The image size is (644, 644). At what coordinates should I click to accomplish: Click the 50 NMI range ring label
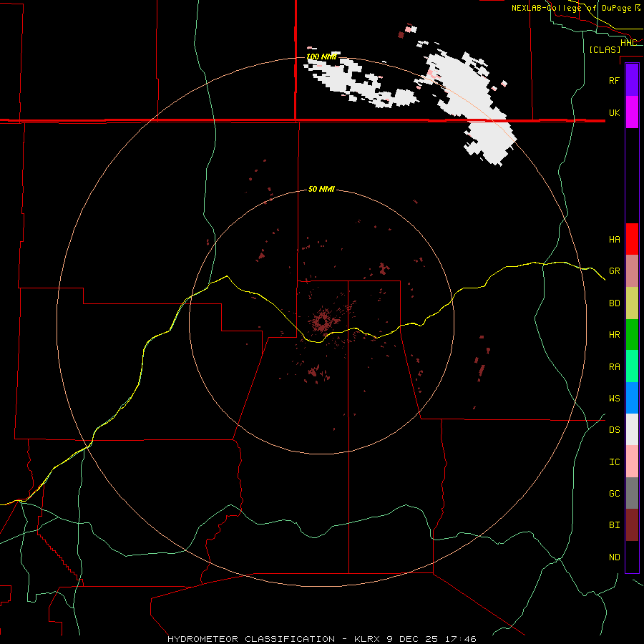(x=321, y=189)
